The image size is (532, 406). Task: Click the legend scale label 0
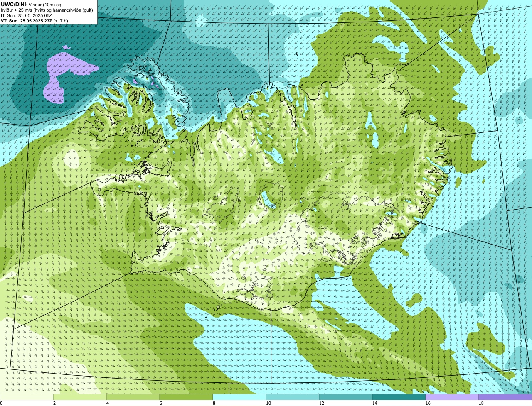pos(1,403)
